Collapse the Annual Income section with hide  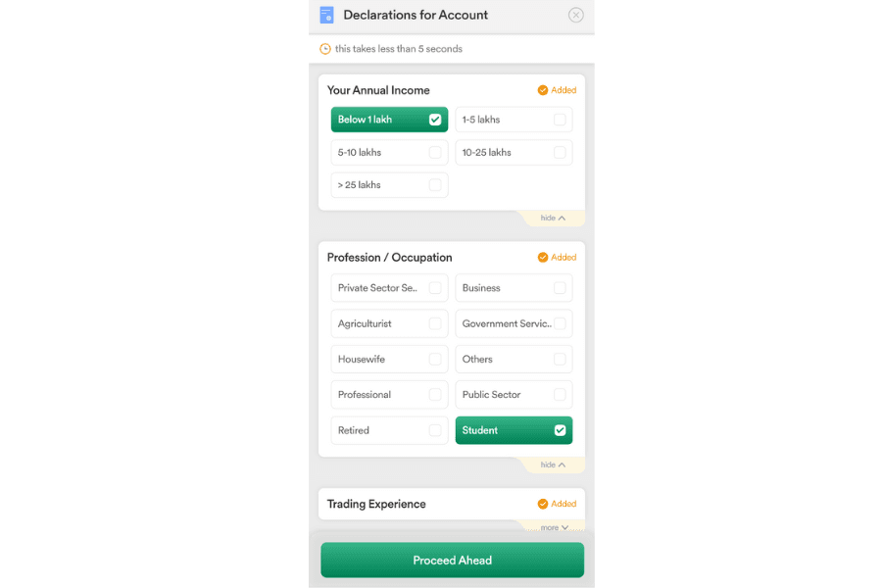point(553,218)
